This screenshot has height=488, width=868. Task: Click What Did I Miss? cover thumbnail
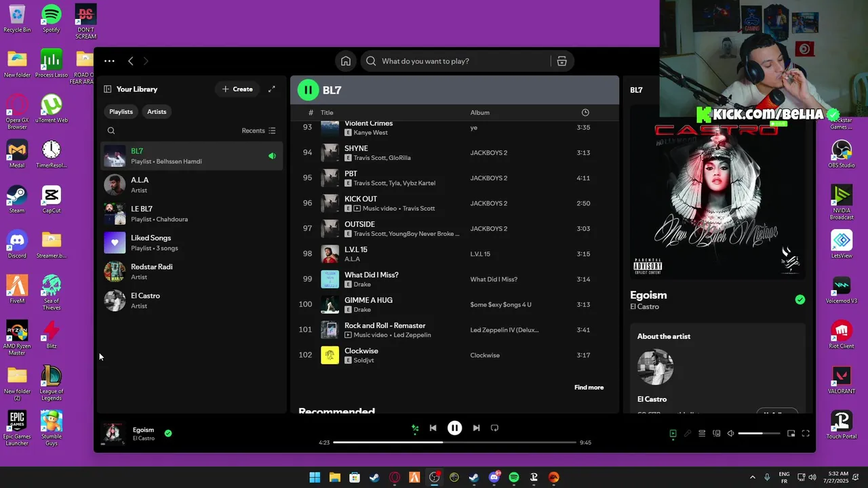click(330, 279)
